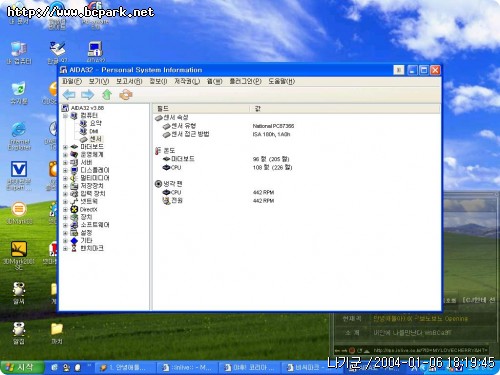The height and width of the screenshot is (375, 500).
Task: Expand the 서버 tree node
Action: tap(65, 163)
